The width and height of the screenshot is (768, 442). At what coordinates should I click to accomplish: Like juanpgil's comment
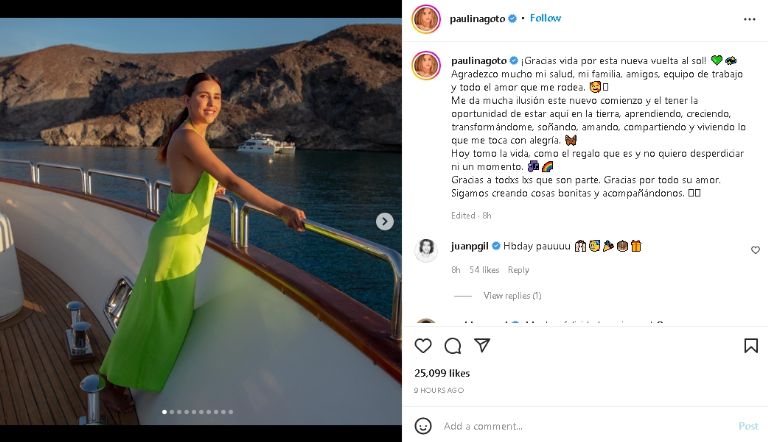pos(755,250)
